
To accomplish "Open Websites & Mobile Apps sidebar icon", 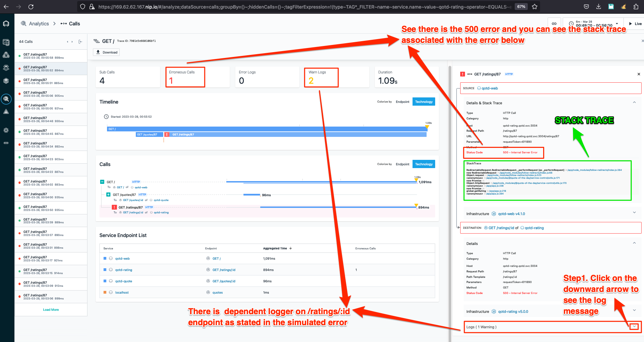I will [6, 42].
